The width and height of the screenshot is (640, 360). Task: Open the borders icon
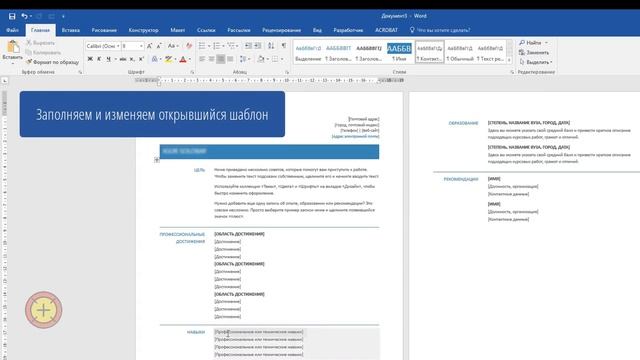pyautogui.click(x=275, y=59)
